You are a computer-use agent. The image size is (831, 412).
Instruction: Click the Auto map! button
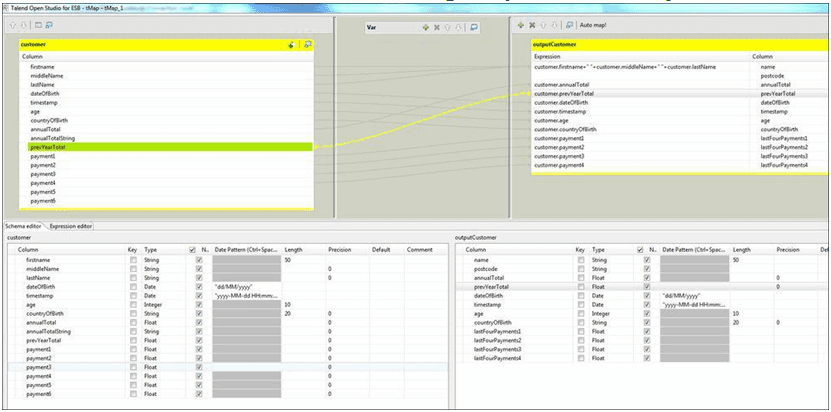click(x=594, y=24)
